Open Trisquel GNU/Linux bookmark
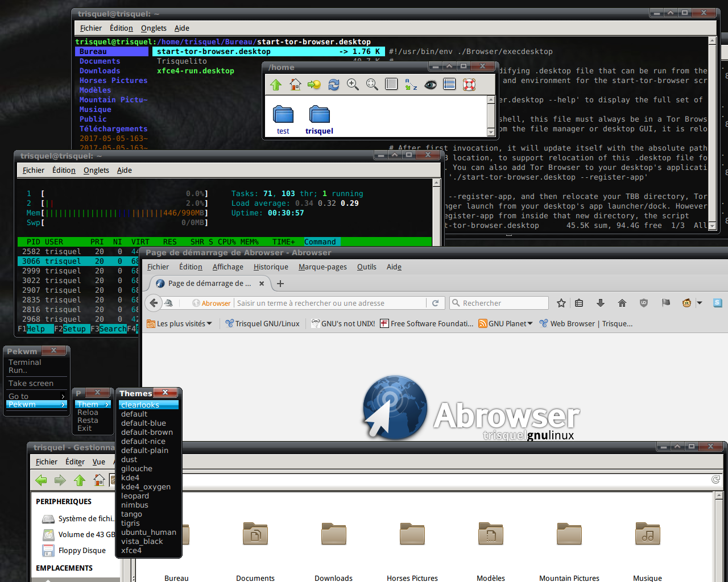728x582 pixels. pos(262,323)
